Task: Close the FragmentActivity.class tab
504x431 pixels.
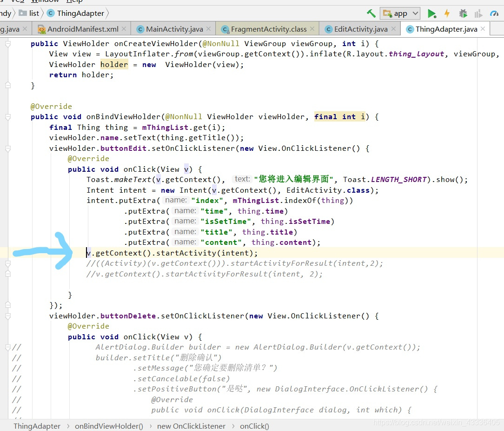Action: [x=312, y=29]
